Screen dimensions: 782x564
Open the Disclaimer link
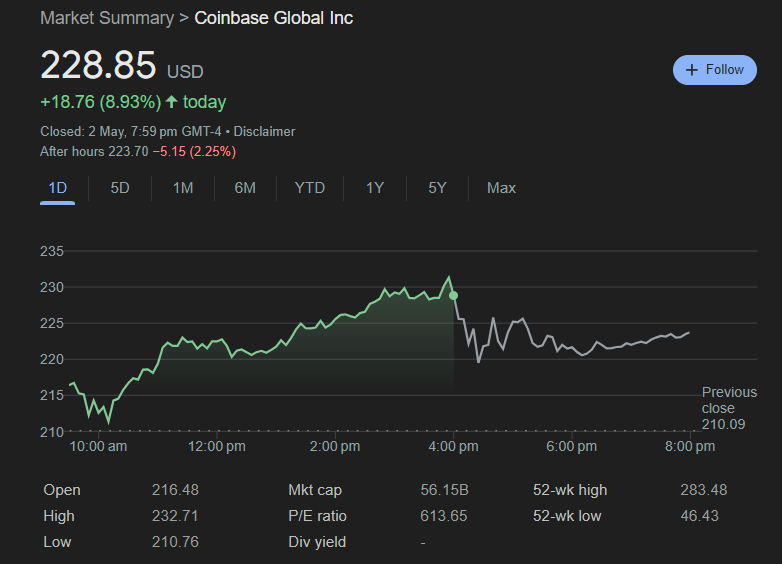click(264, 132)
